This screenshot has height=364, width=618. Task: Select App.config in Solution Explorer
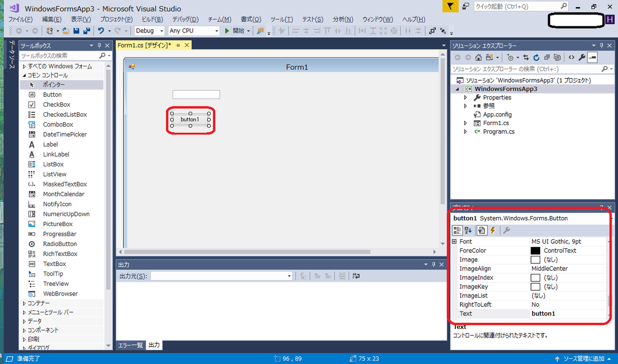click(x=497, y=115)
